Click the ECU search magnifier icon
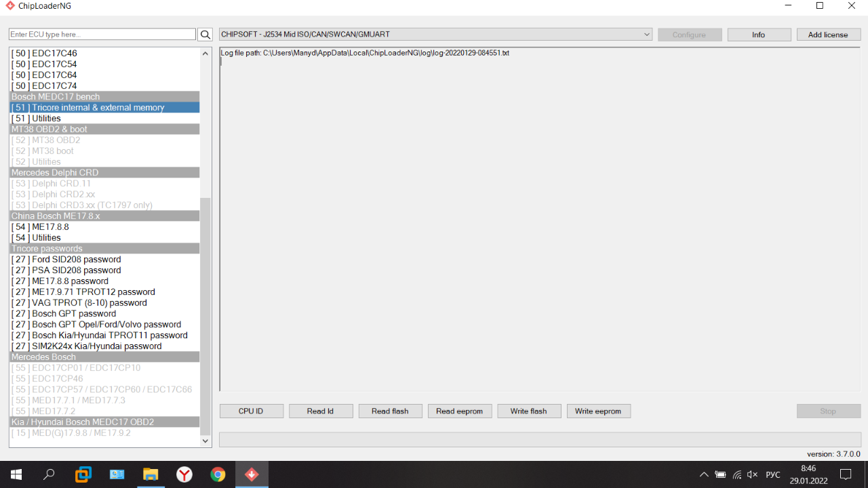The width and height of the screenshot is (868, 488). click(x=205, y=35)
